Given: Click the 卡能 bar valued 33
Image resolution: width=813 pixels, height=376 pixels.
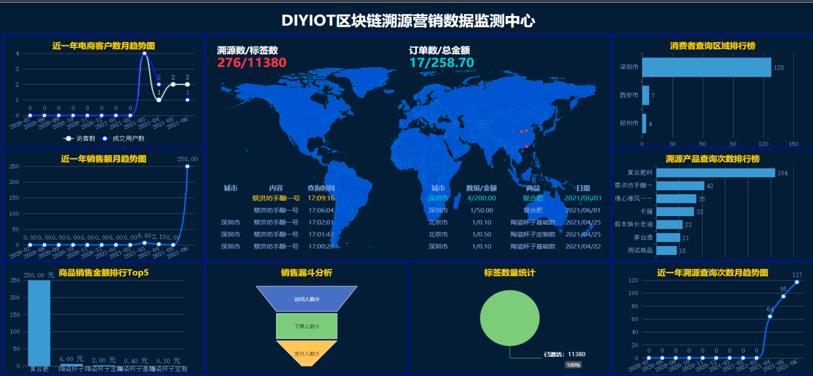Looking at the screenshot, I should pyautogui.click(x=675, y=212).
